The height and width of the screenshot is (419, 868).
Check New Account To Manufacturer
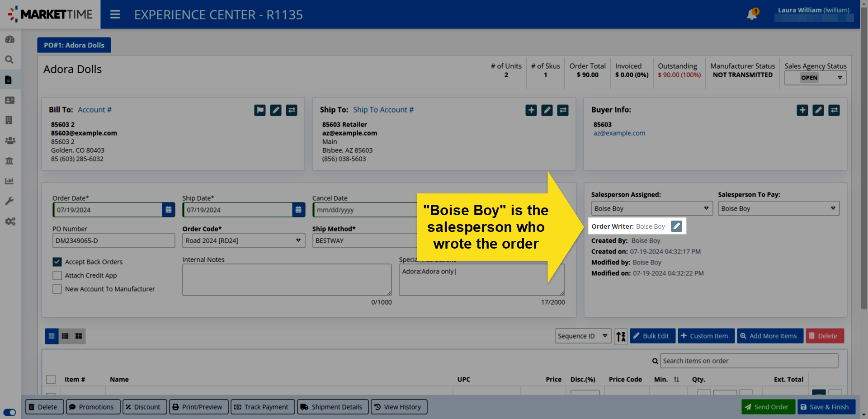click(x=57, y=289)
